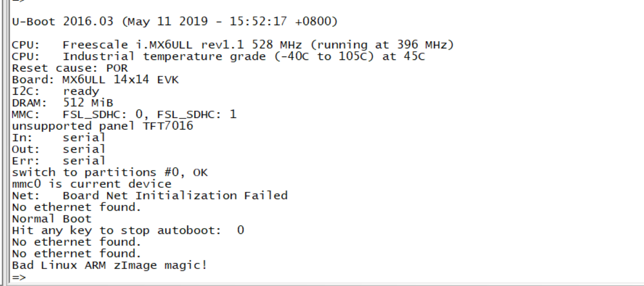Click the 'Hit any key to stop autoboot' line
The height and width of the screenshot is (286, 644).
pos(128,230)
